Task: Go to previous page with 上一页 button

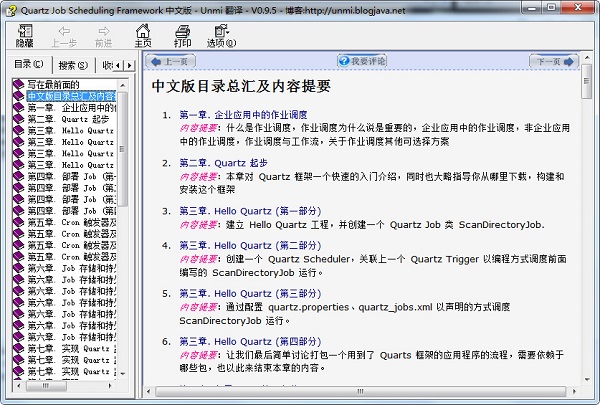Action: pos(173,61)
